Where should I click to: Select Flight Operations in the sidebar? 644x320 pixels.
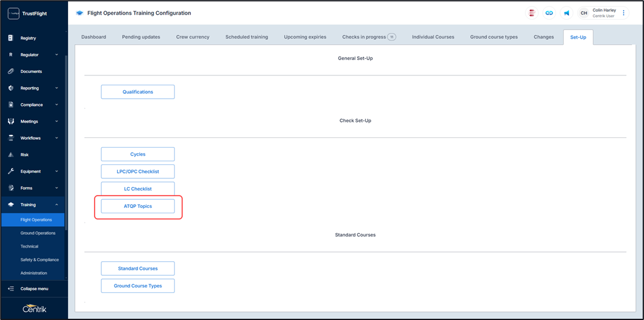click(x=33, y=219)
